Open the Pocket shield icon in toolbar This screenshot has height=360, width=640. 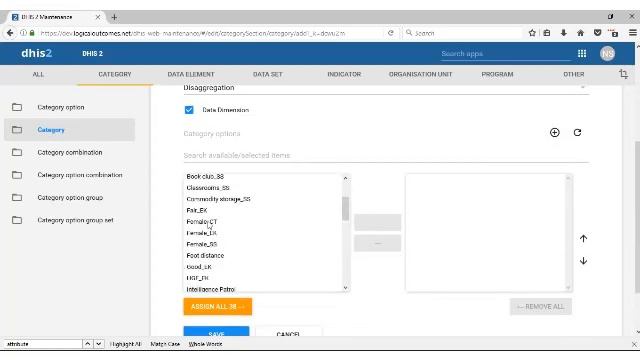point(598,33)
